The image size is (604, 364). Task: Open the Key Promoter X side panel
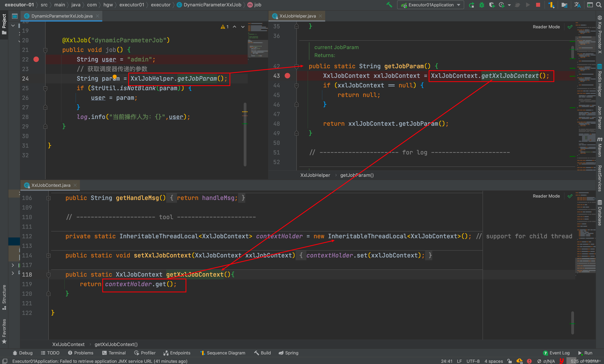(600, 34)
